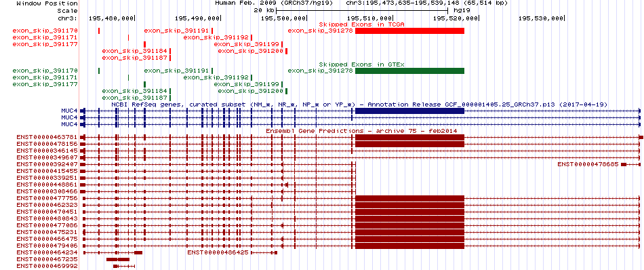Open transcript ENST00000339251
Screen dimensions: 644x270
pyautogui.click(x=47, y=178)
